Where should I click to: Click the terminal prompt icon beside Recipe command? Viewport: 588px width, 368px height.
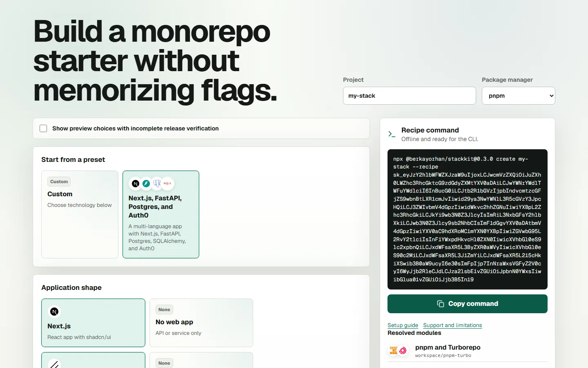(392, 134)
